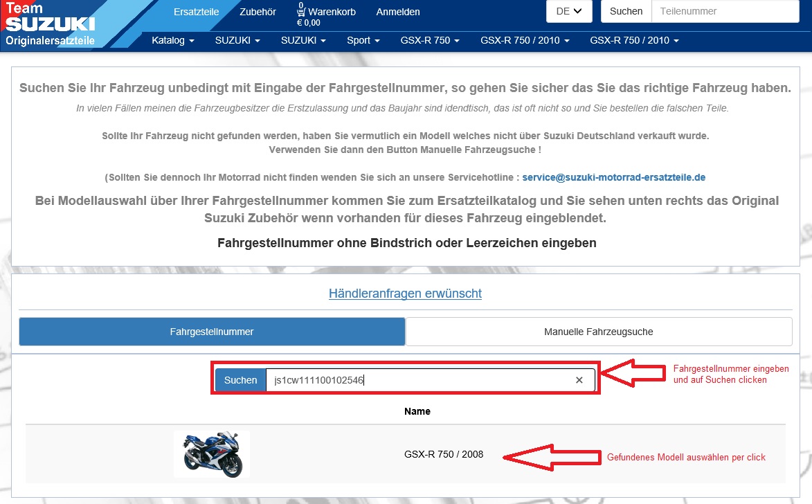Image resolution: width=812 pixels, height=504 pixels.
Task: Expand the first GSX-R 750 / 2010 dropdown
Action: pyautogui.click(x=525, y=40)
